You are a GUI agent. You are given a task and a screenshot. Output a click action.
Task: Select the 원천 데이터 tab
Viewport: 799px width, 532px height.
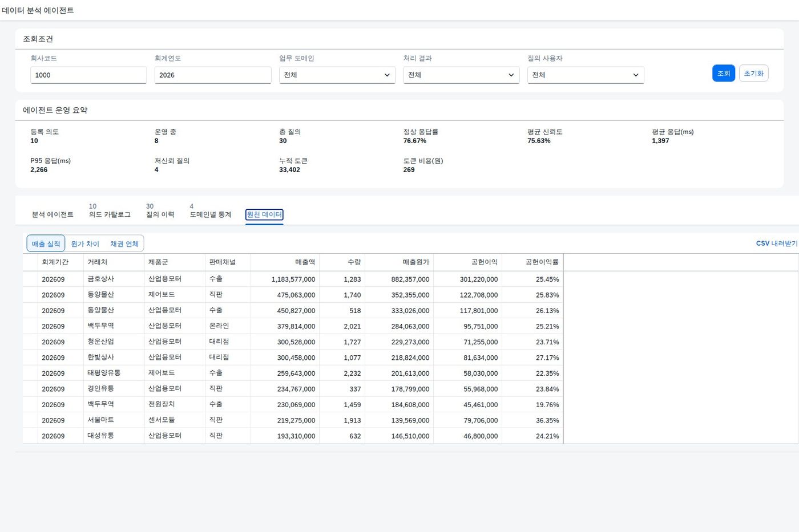pos(264,214)
